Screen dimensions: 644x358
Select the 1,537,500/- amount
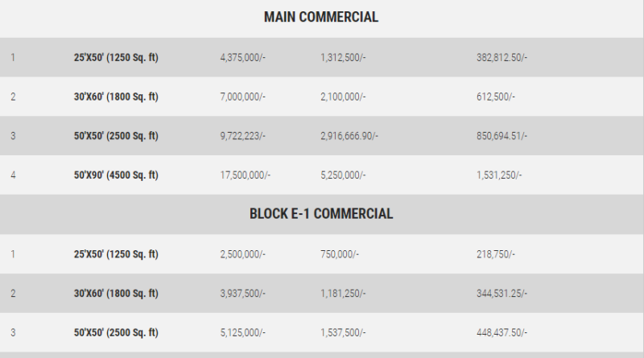click(342, 332)
